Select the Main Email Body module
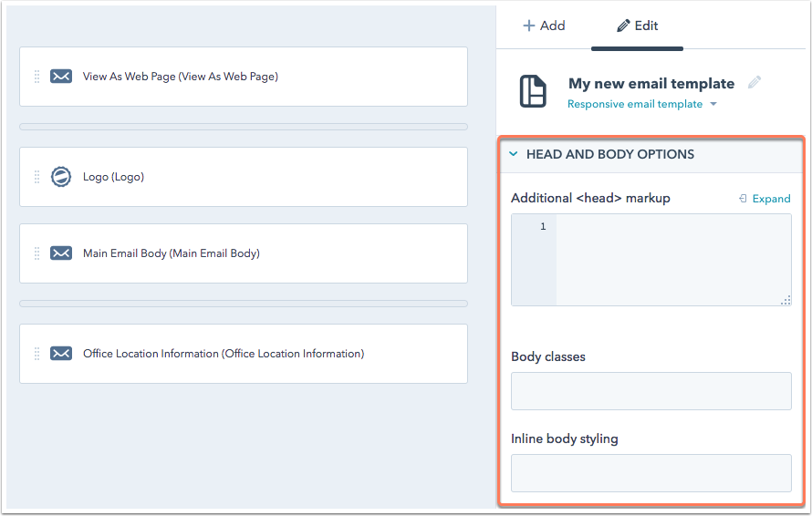Image resolution: width=812 pixels, height=516 pixels. click(x=244, y=253)
